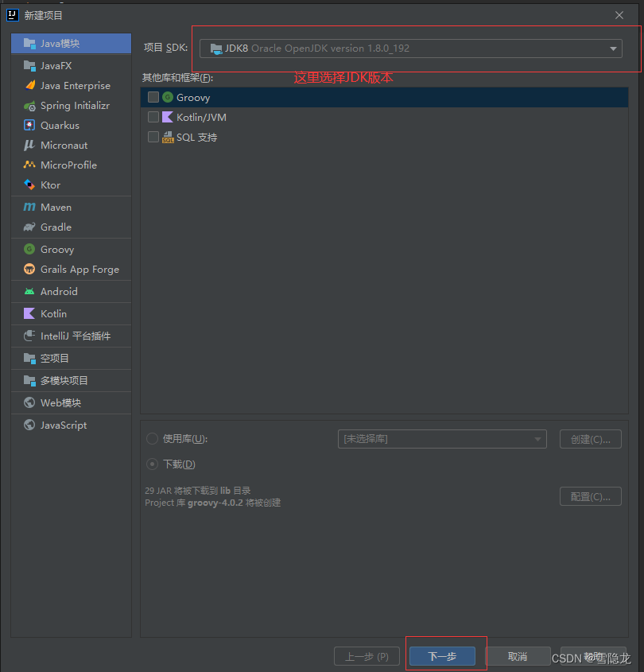The image size is (644, 672).
Task: Click the Kotlin sidebar K icon
Action: tap(29, 313)
